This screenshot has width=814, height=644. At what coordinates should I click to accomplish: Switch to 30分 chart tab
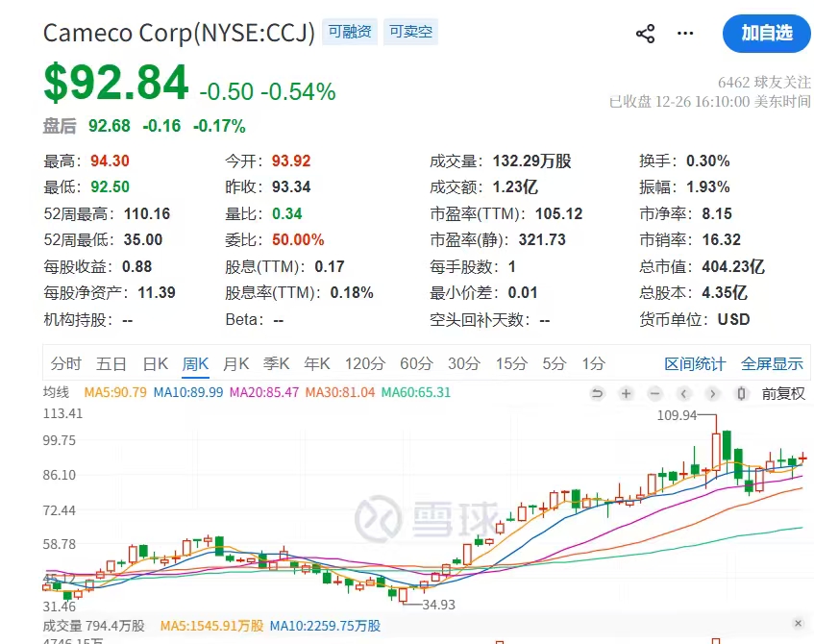(464, 363)
